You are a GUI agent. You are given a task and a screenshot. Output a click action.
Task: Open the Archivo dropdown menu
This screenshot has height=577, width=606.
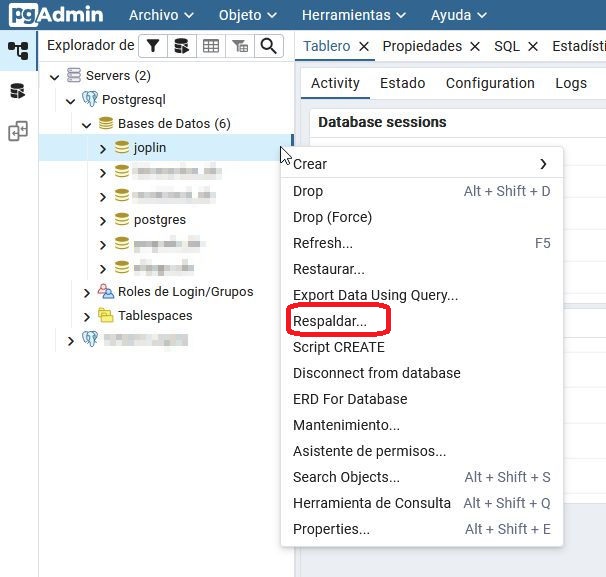click(162, 15)
